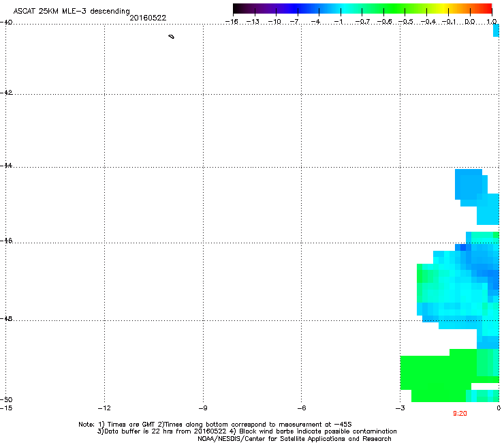Click the '-42' latitude axis label
The image size is (504, 443).
coord(6,93)
